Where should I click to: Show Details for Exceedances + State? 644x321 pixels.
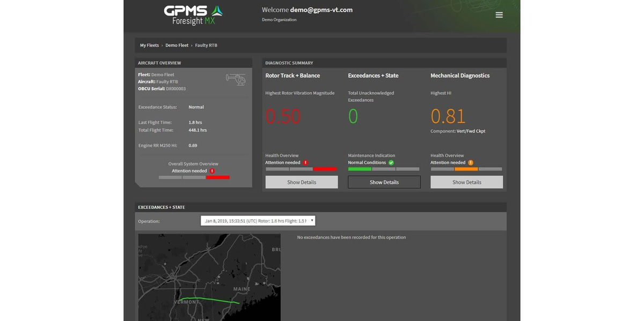click(x=384, y=182)
